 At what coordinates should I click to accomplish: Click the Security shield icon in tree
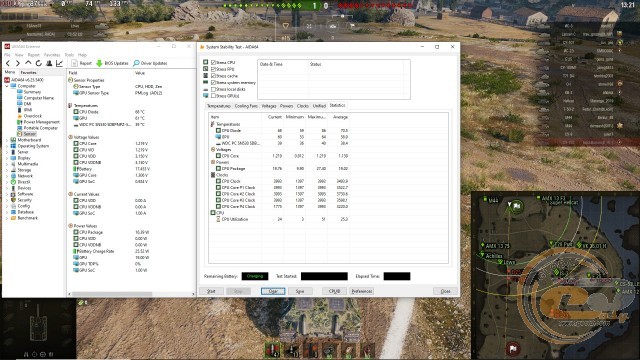point(13,200)
